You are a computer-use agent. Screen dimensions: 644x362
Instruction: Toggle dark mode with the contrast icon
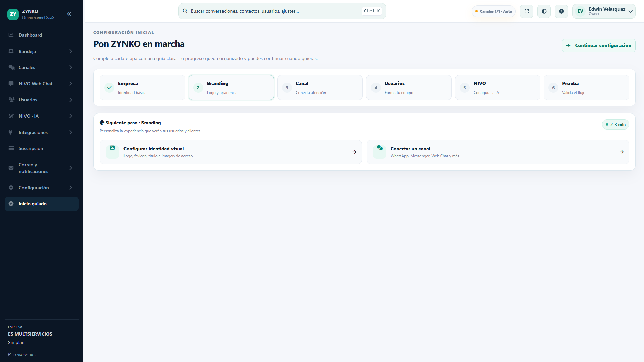click(x=544, y=11)
